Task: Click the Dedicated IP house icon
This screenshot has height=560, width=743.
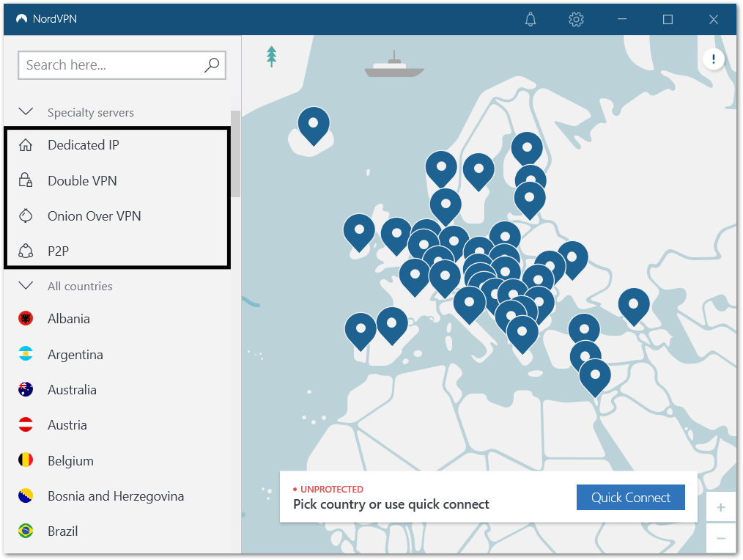Action: 26,144
